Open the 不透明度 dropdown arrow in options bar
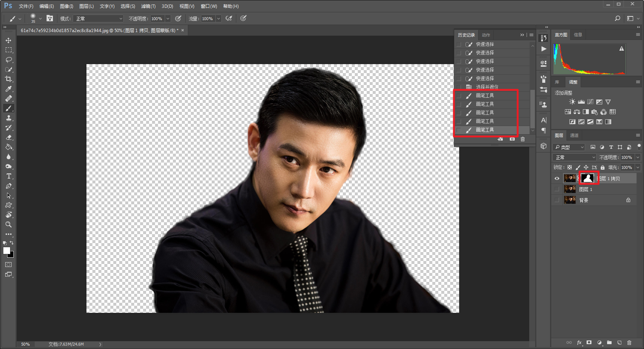Screen dimensions: 644x349 coord(168,19)
